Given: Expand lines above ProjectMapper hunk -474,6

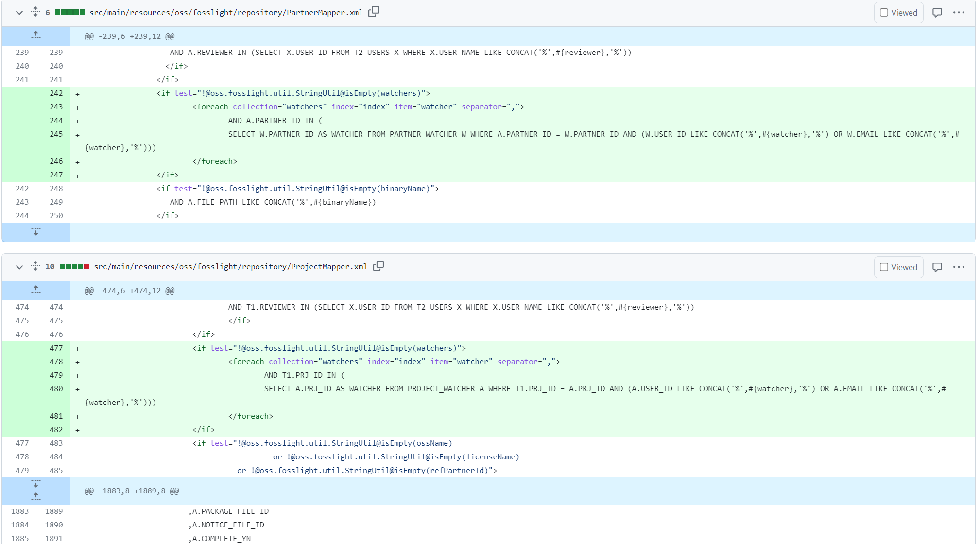Looking at the screenshot, I should pyautogui.click(x=36, y=290).
